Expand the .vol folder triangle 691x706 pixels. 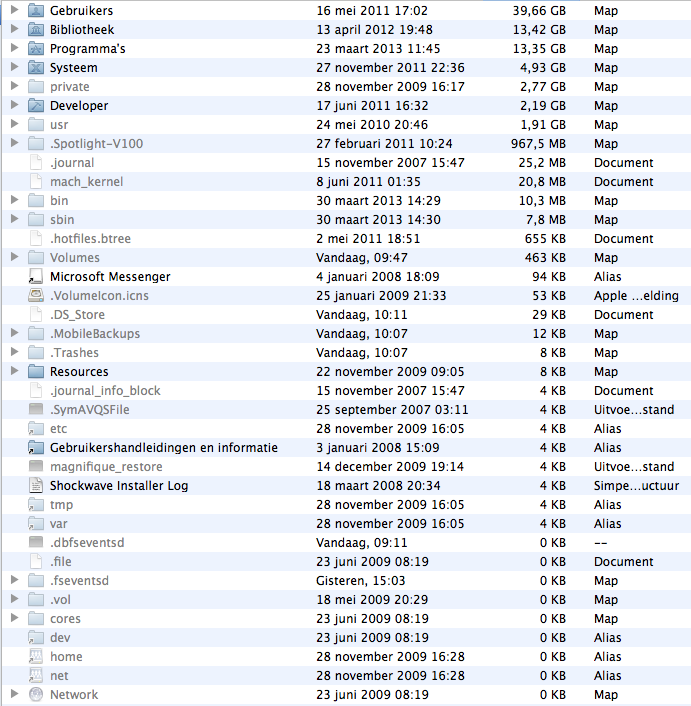click(14, 598)
